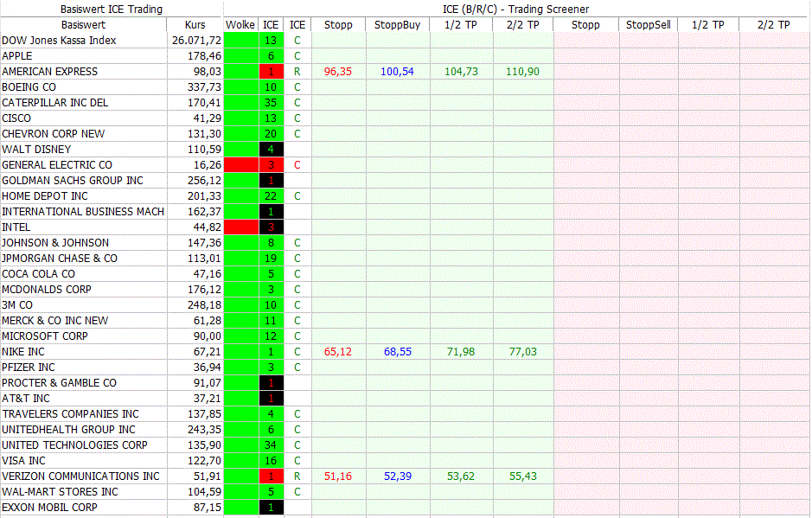The width and height of the screenshot is (812, 518).
Task: Click the Kurs column header
Action: click(195, 25)
